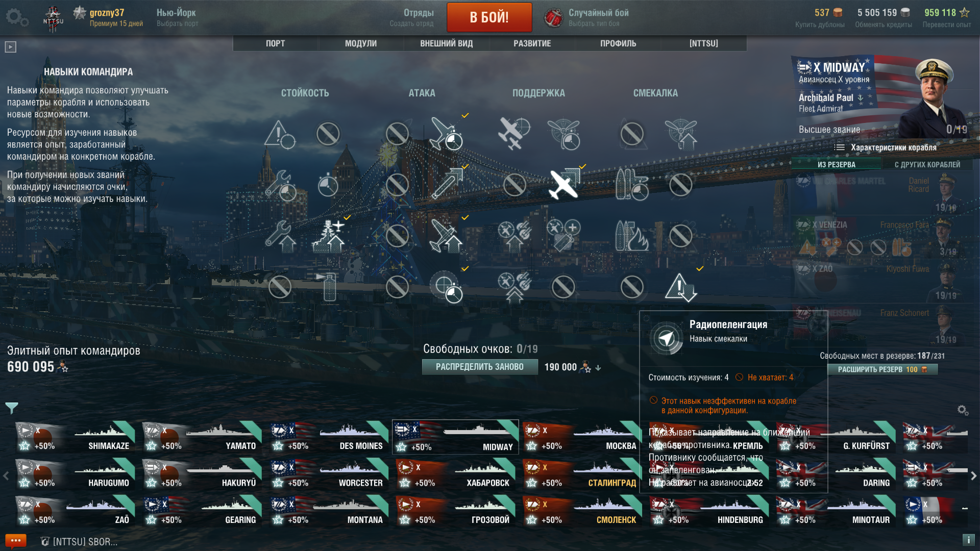This screenshot has height=551, width=980.
Task: Toggle the top-row plane with timer skill
Action: (x=446, y=134)
